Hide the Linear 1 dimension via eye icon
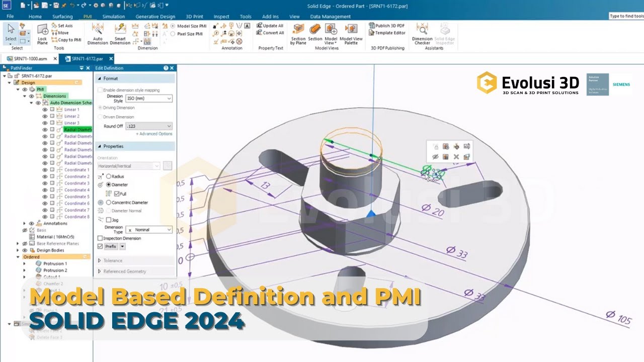This screenshot has height=362, width=644. click(45, 110)
